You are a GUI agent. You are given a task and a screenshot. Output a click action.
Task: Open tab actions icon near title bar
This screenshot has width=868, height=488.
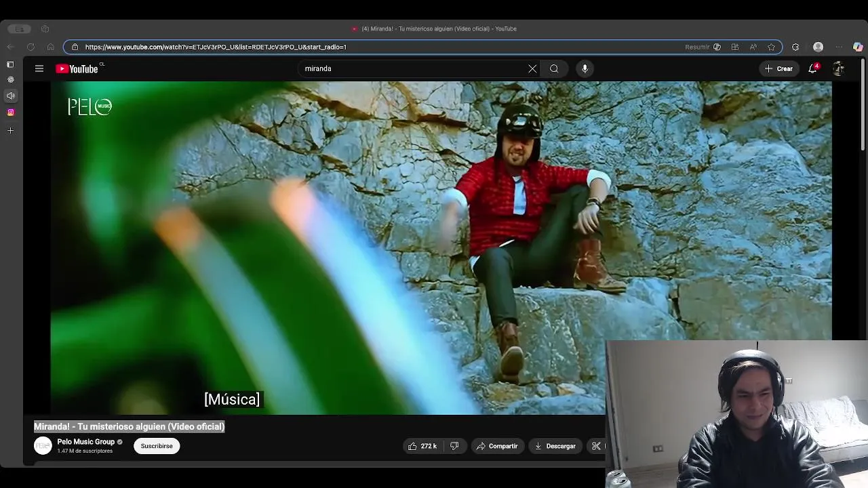pyautogui.click(x=45, y=28)
